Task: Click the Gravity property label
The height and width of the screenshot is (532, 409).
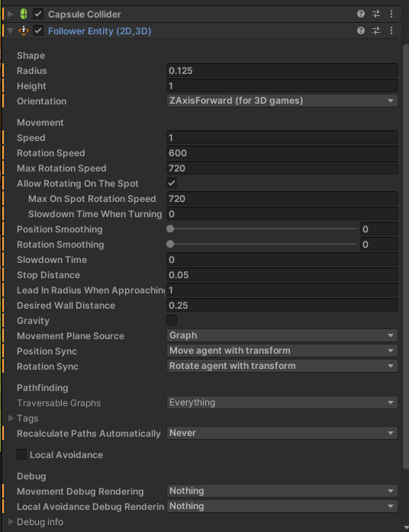Action: pyautogui.click(x=33, y=321)
